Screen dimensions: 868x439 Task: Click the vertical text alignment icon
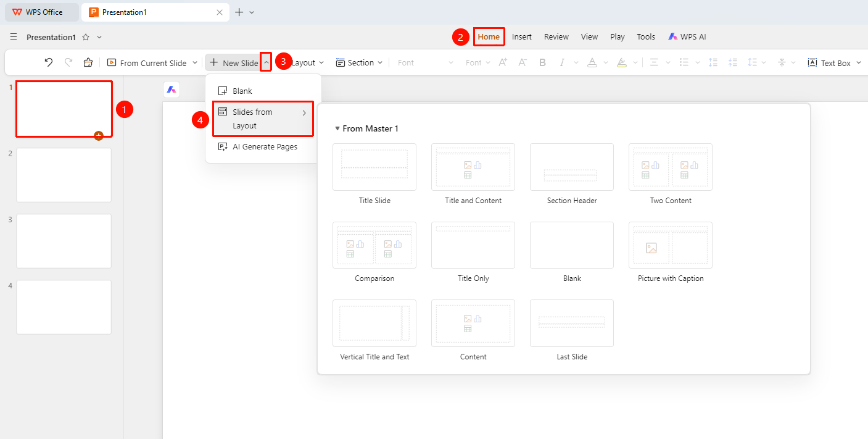coord(782,62)
